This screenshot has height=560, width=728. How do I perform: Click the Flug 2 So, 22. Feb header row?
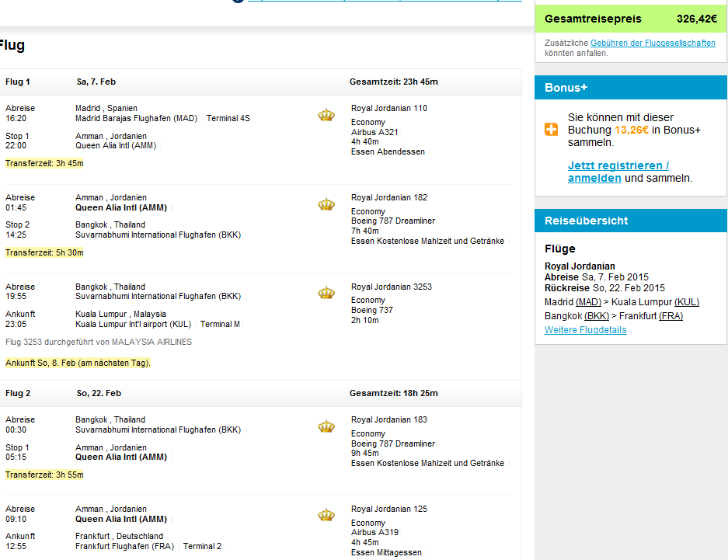tap(260, 394)
